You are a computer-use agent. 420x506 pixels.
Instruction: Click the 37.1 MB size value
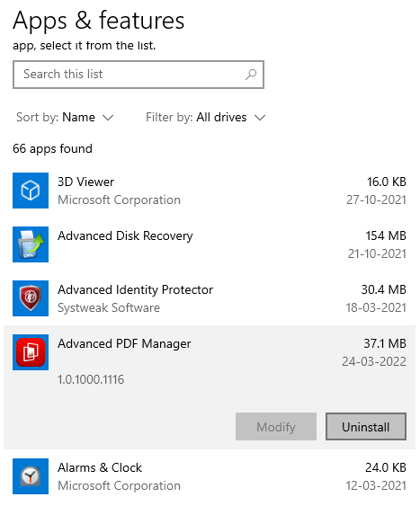(385, 343)
